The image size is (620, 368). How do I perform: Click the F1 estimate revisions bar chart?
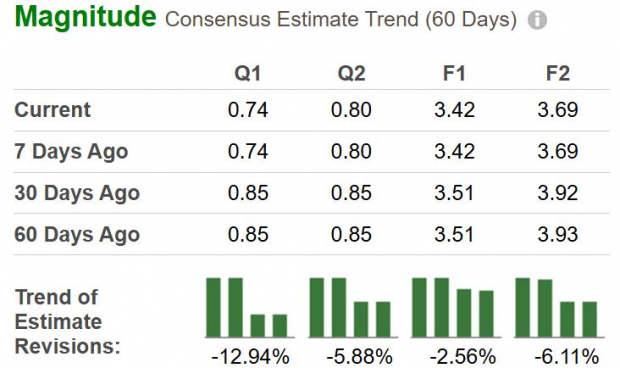click(x=456, y=308)
